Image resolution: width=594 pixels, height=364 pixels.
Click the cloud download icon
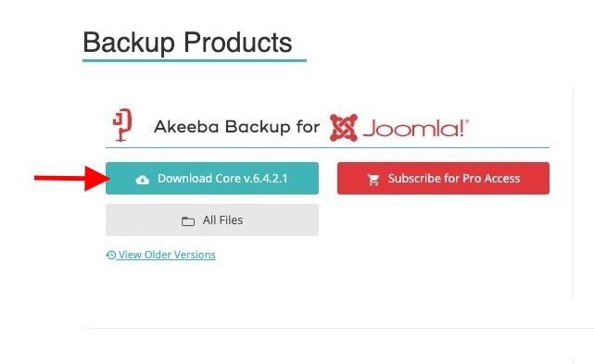143,180
